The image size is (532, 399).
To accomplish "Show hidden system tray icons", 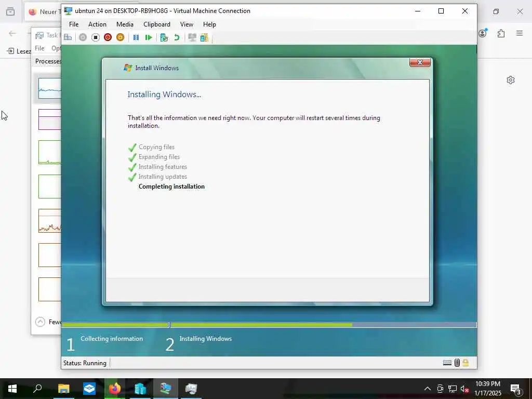I will point(428,389).
